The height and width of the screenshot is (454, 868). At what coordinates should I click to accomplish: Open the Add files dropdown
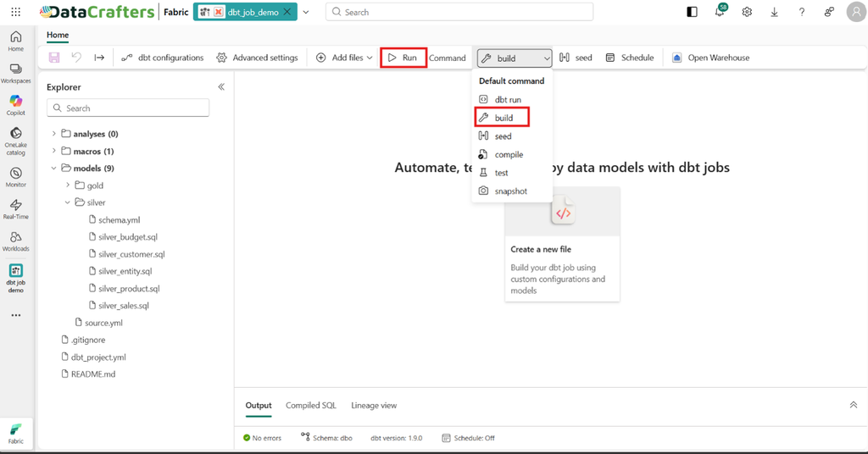pyautogui.click(x=344, y=58)
